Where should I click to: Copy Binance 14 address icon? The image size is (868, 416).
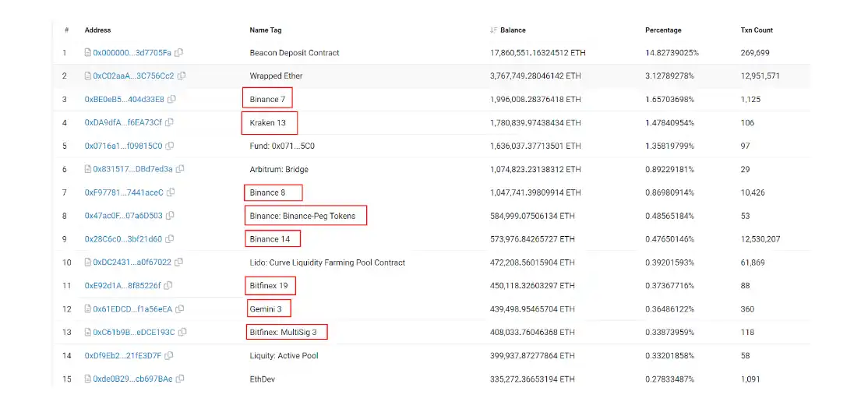169,239
